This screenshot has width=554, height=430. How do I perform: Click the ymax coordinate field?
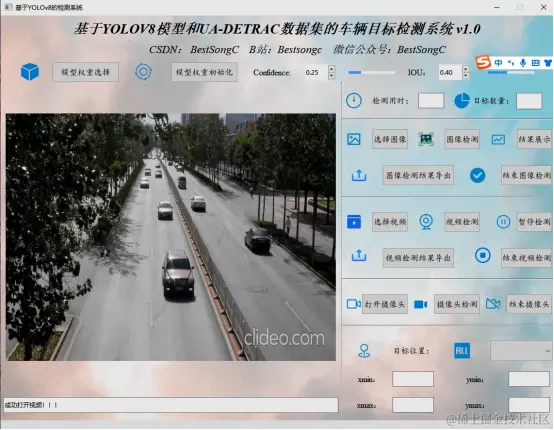click(x=529, y=405)
